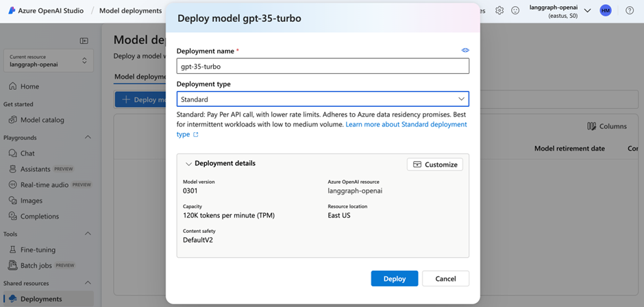Collapse the Shared resources section chevron
The height and width of the screenshot is (307, 644).
88,283
